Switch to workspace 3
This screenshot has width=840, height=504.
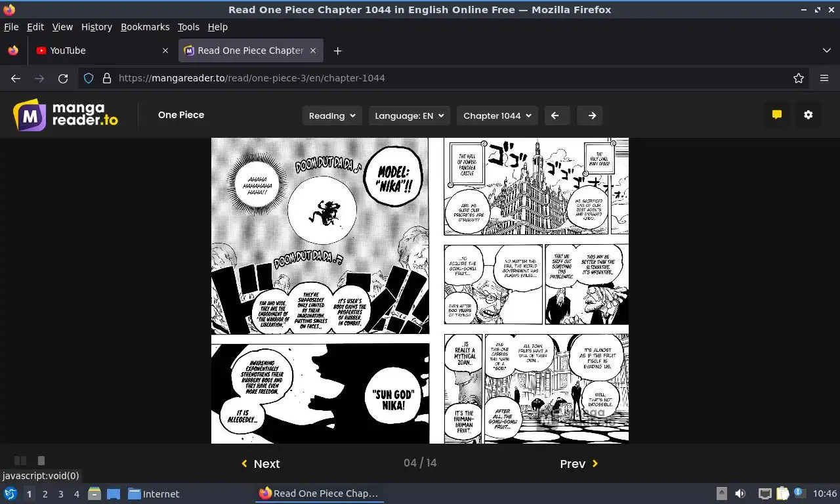click(x=61, y=493)
